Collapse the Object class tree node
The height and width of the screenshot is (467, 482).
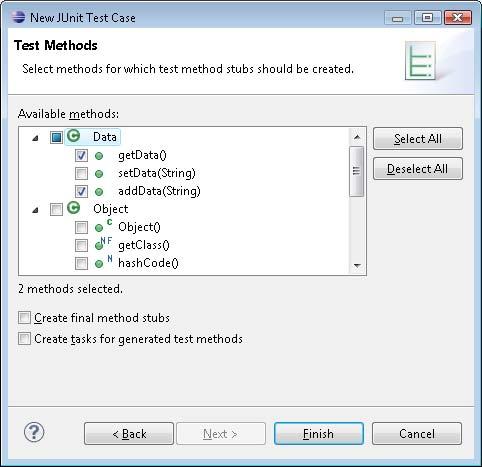click(x=35, y=210)
